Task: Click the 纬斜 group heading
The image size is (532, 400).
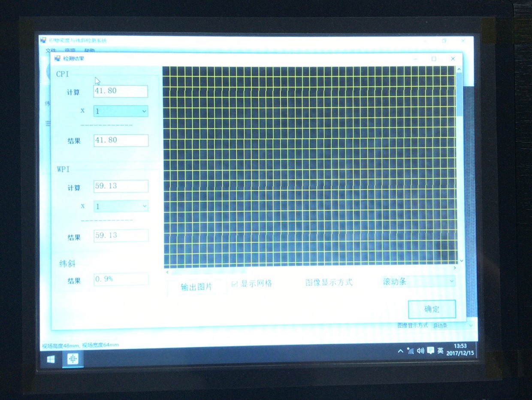Action: pyautogui.click(x=67, y=263)
